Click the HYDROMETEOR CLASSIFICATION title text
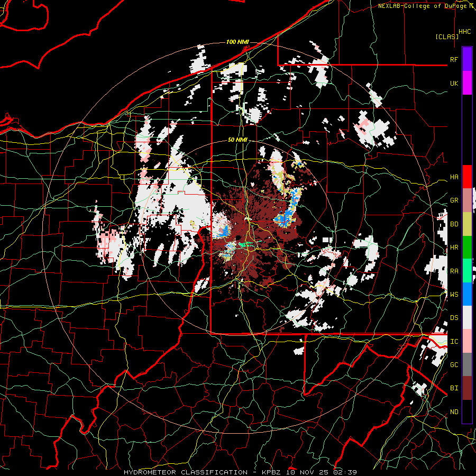 [x=186, y=472]
